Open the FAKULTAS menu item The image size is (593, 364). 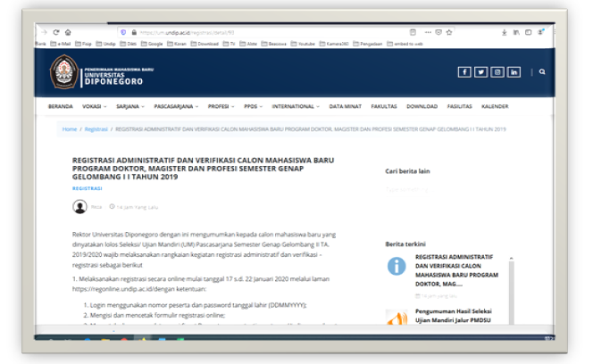(x=384, y=106)
